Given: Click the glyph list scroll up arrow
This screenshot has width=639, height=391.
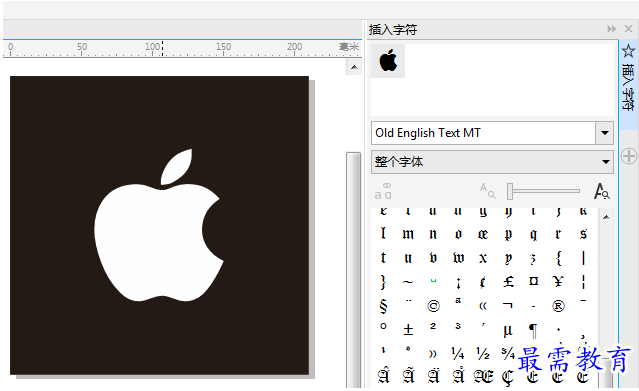Looking at the screenshot, I should (606, 217).
